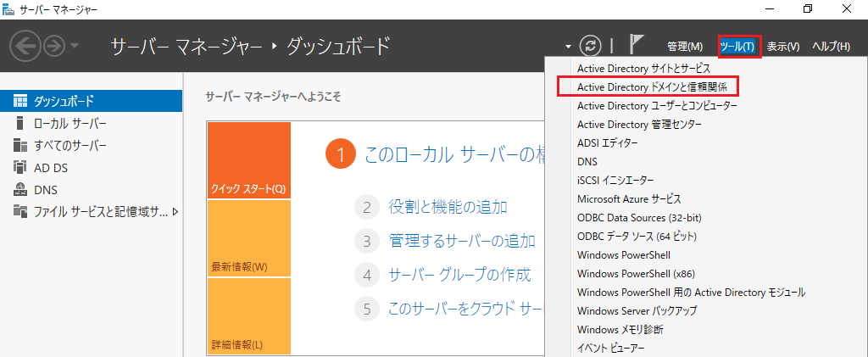This screenshot has height=357, width=868.
Task: Click the クイック スタート(Q) tile
Action: [x=248, y=160]
